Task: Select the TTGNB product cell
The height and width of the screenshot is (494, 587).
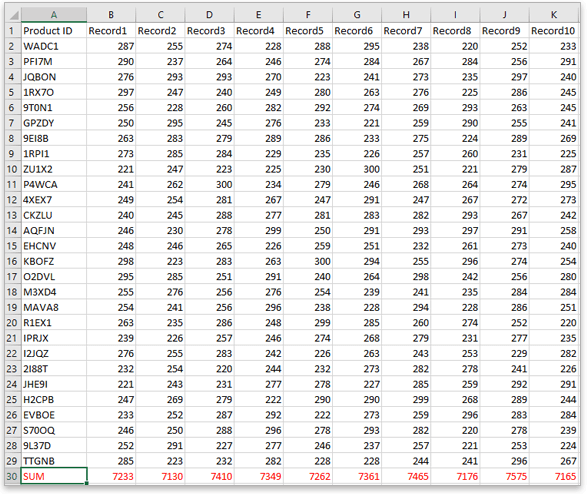Action: click(54, 461)
